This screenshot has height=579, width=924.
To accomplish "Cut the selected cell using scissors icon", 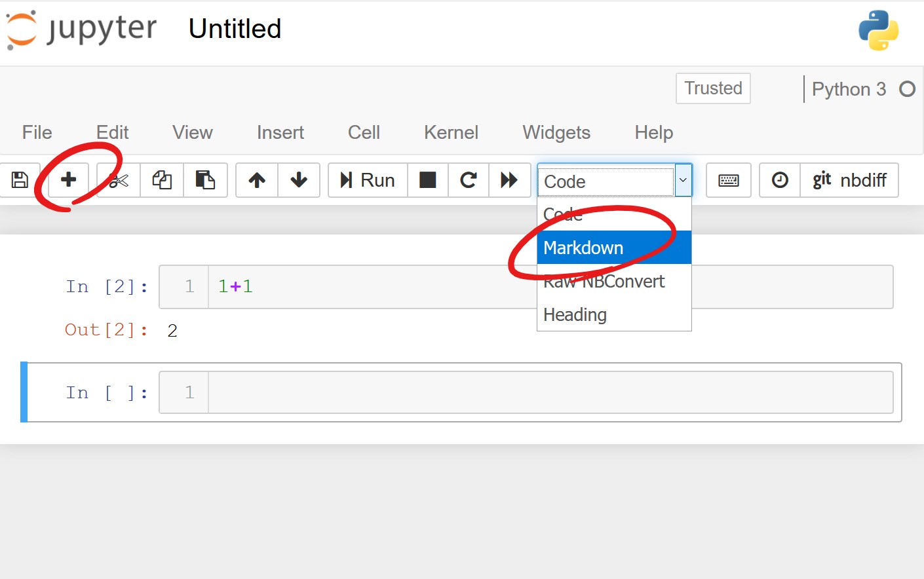I will (x=118, y=180).
